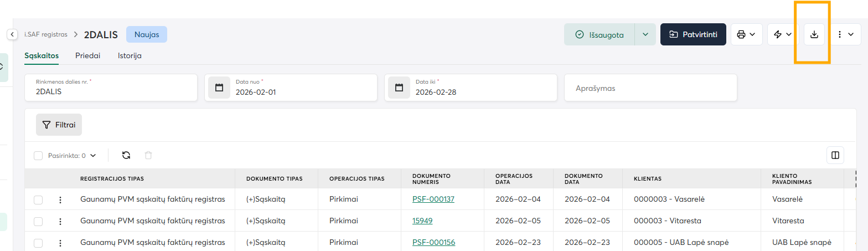Switch to the Istorija tab
Viewport: 868px width, 251px height.
pos(130,55)
